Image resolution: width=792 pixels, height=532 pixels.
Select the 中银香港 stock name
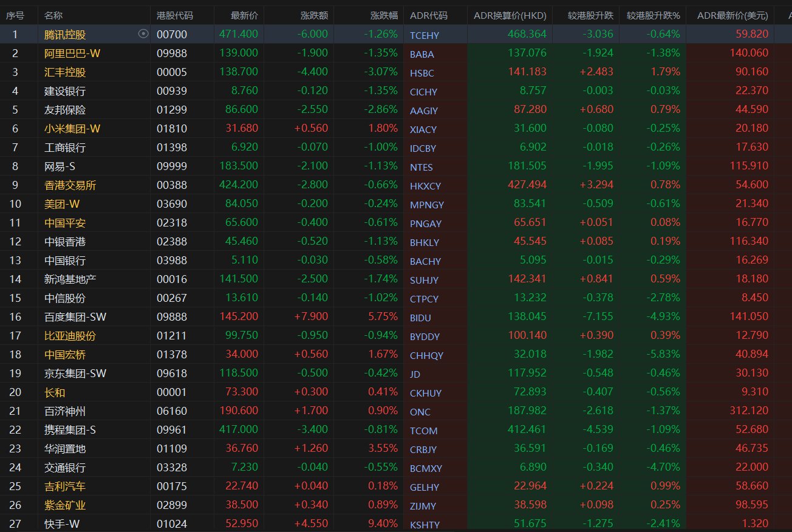pos(65,242)
